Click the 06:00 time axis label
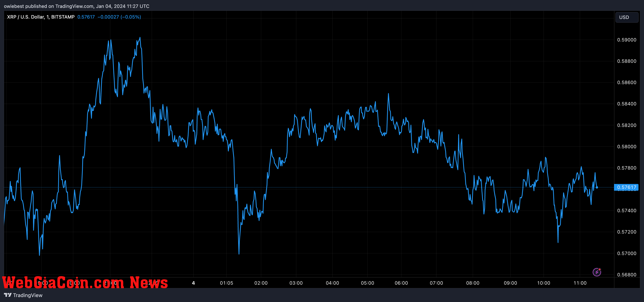 pos(401,283)
